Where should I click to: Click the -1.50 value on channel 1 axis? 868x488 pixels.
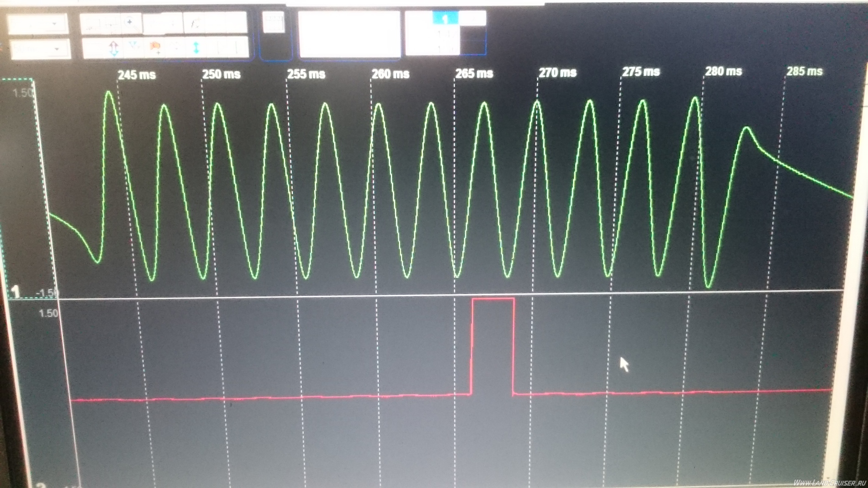click(47, 292)
